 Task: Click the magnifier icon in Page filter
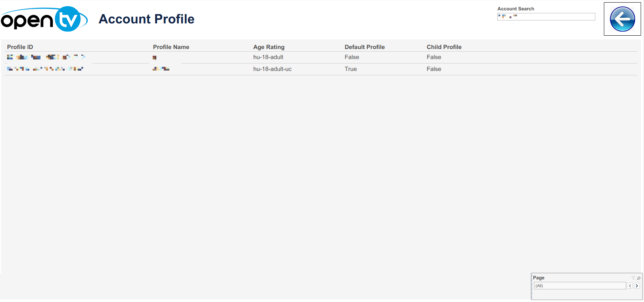[639, 278]
